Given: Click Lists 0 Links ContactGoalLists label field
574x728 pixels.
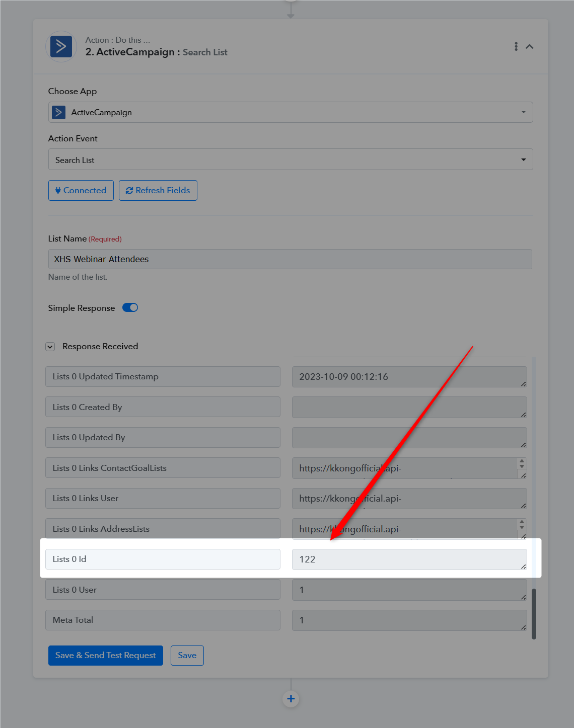Looking at the screenshot, I should [x=163, y=468].
